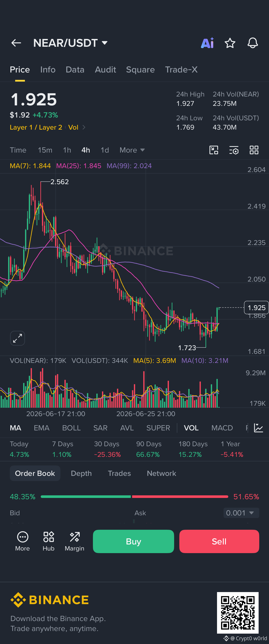The height and width of the screenshot is (644, 269).
Task: Tap the 180 Days 15.27% performance
Action: 193,449
